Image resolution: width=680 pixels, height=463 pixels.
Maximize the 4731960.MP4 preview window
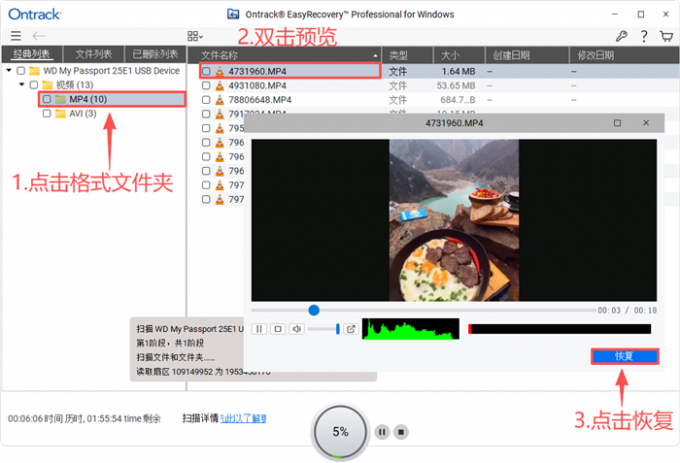(617, 123)
